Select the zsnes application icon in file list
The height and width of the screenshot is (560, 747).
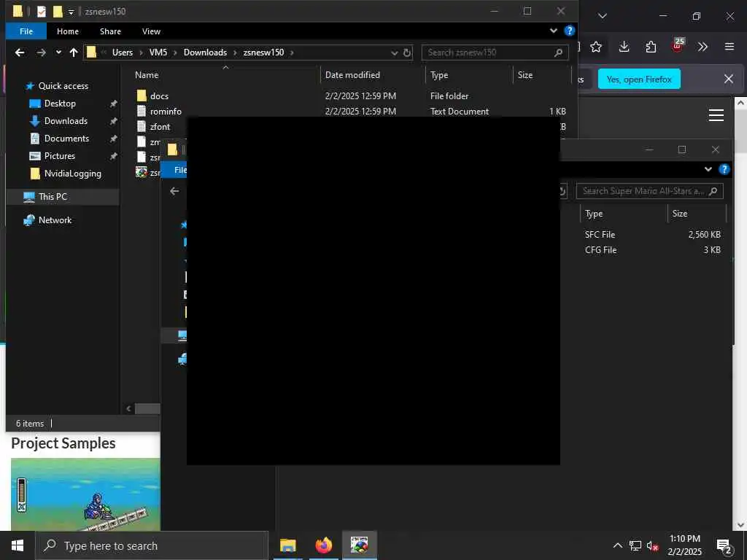142,172
